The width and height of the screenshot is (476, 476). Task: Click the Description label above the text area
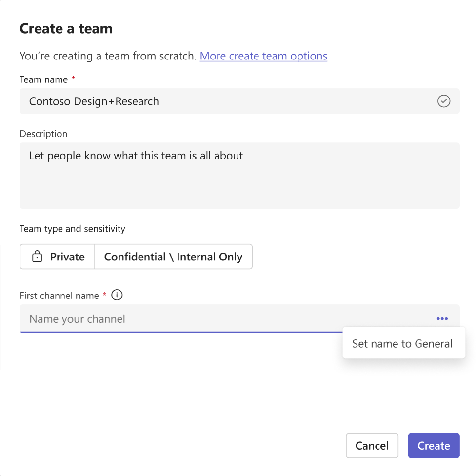(43, 134)
